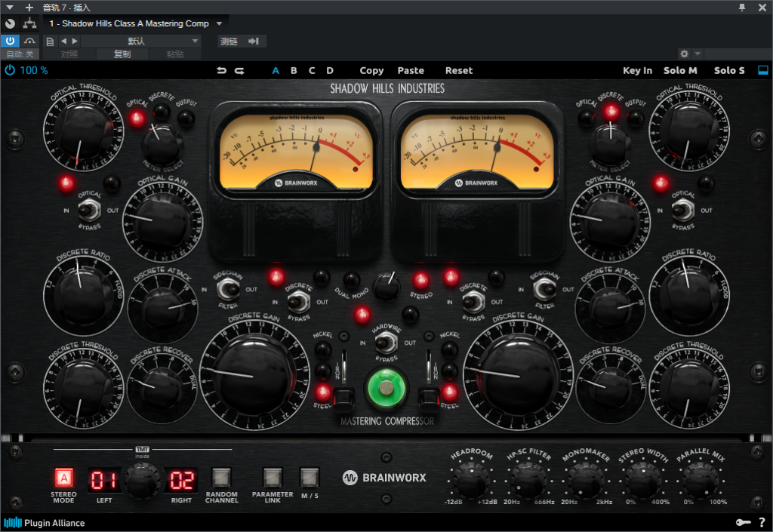Click the Dual Mono / Stereo selector knob

[386, 287]
